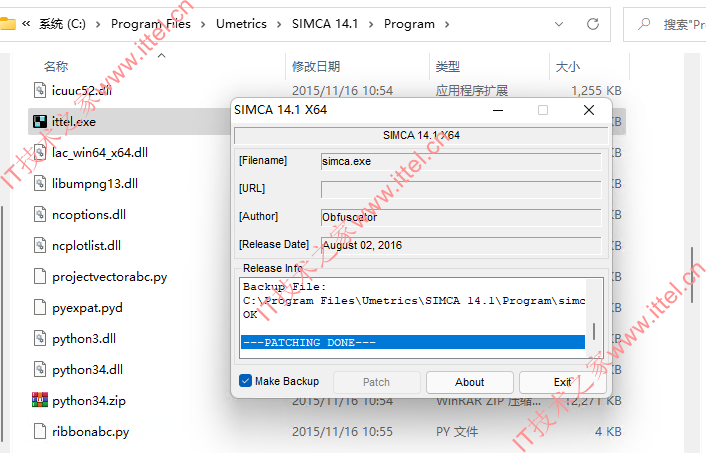Click the ncplotlist.dll file icon
Image resolution: width=706 pixels, height=453 pixels.
pos(40,245)
